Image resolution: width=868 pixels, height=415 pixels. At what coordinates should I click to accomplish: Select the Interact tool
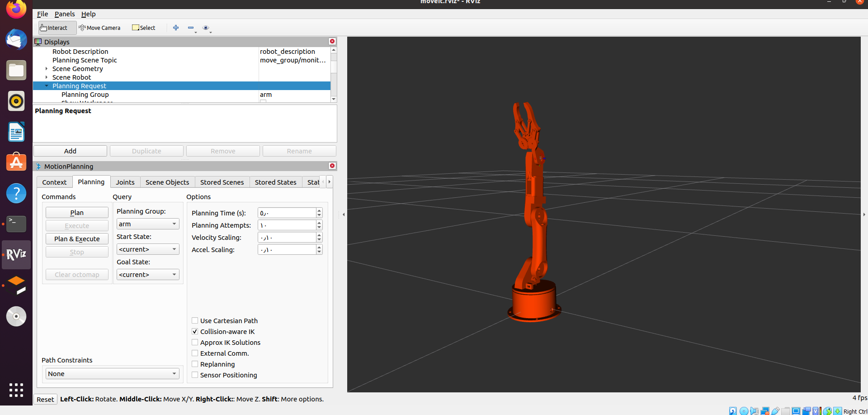tap(57, 28)
